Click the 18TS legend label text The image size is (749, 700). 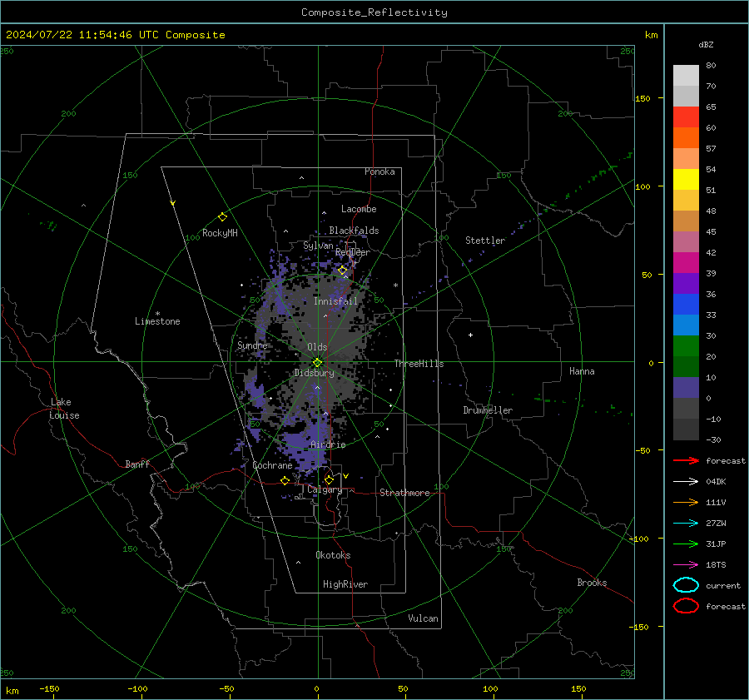[x=716, y=565]
